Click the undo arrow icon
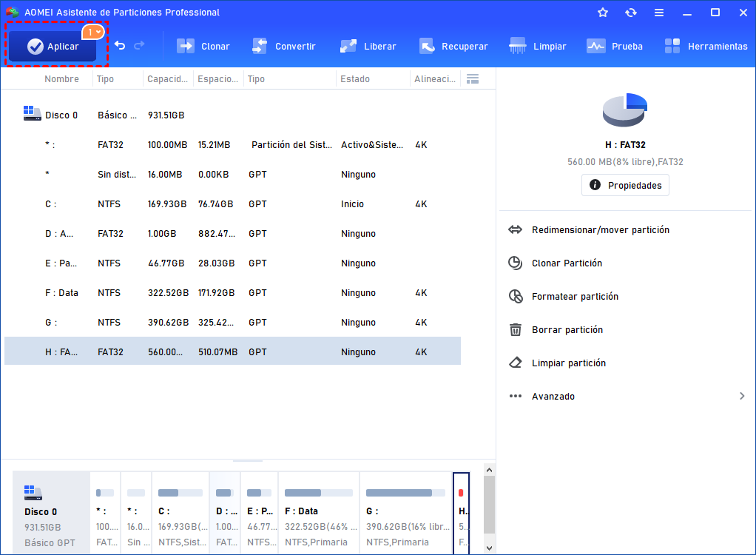Screen dimensions: 756x555 pyautogui.click(x=120, y=46)
